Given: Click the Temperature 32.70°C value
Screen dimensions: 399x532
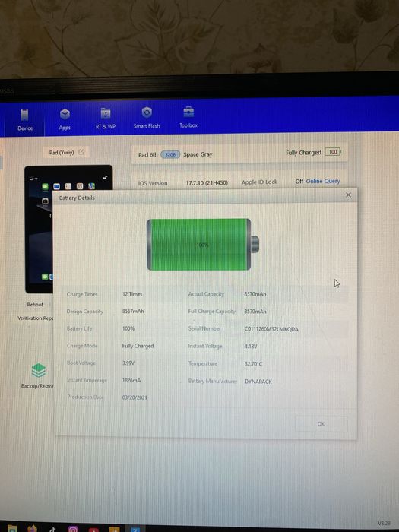Looking at the screenshot, I should click(x=253, y=364).
